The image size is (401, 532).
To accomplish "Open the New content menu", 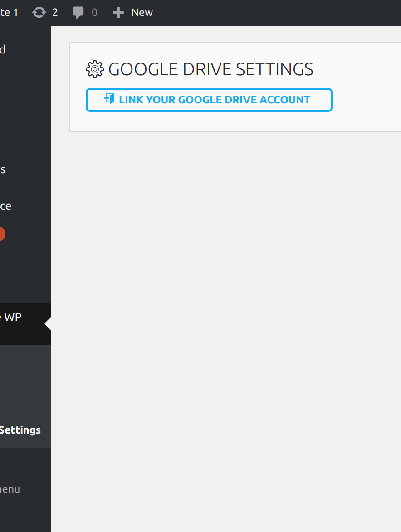I will (x=142, y=12).
